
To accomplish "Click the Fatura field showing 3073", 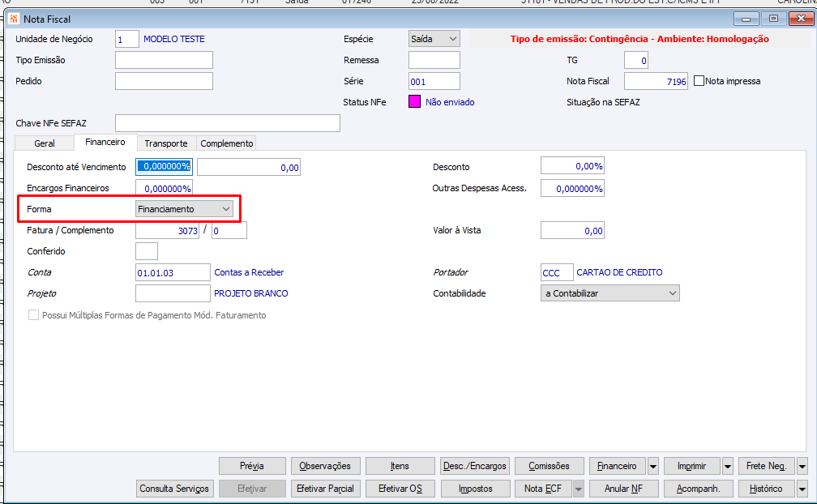I will (x=167, y=230).
